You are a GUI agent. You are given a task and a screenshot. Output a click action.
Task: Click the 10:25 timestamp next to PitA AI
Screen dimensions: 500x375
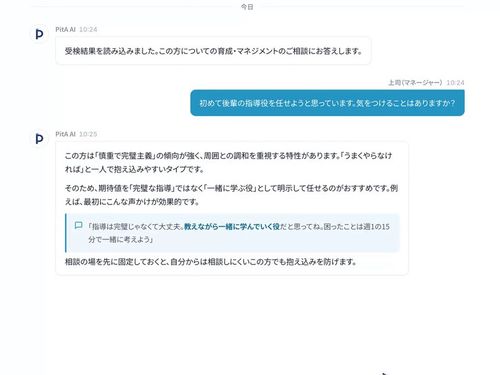point(88,134)
